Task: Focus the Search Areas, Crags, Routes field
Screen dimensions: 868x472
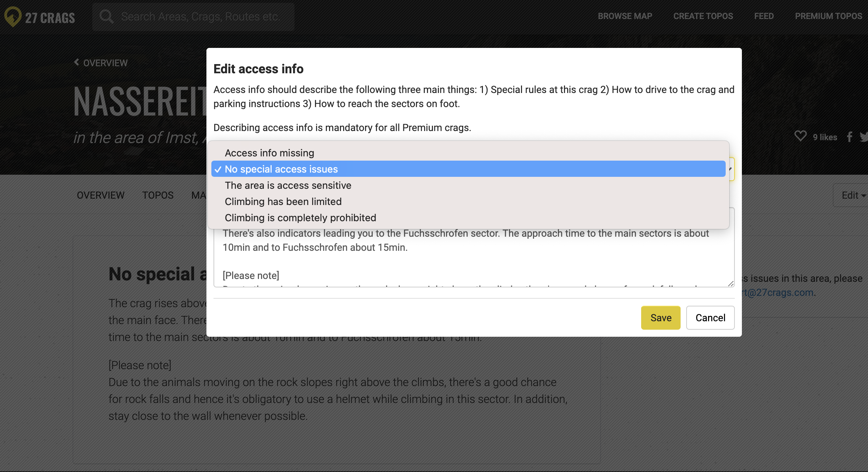Action: click(193, 17)
